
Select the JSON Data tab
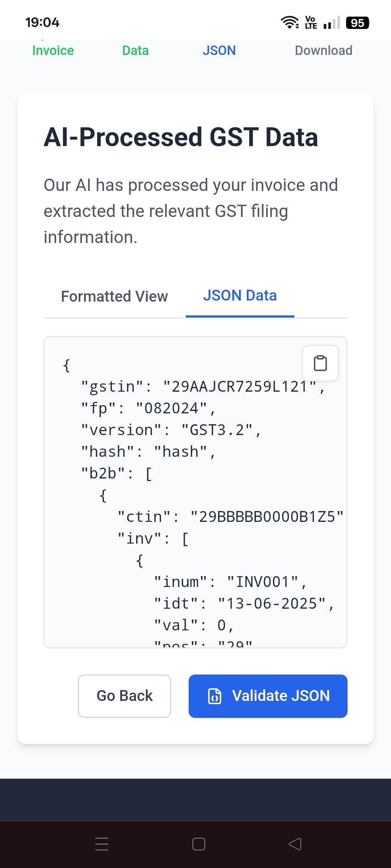(240, 295)
